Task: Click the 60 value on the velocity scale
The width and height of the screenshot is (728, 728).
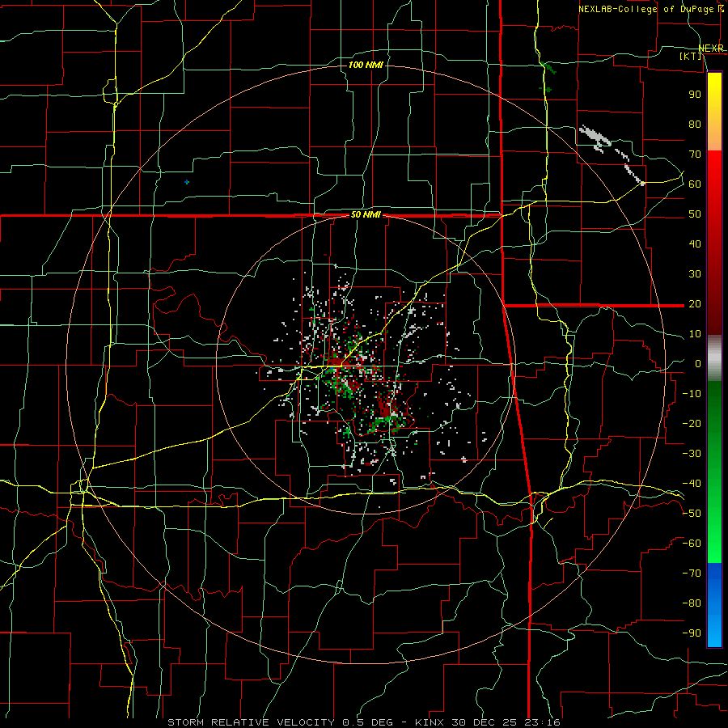Action: click(x=695, y=184)
